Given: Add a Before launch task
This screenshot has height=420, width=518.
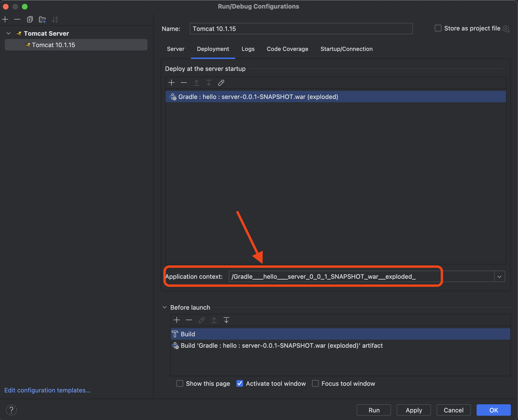Looking at the screenshot, I should 177,320.
